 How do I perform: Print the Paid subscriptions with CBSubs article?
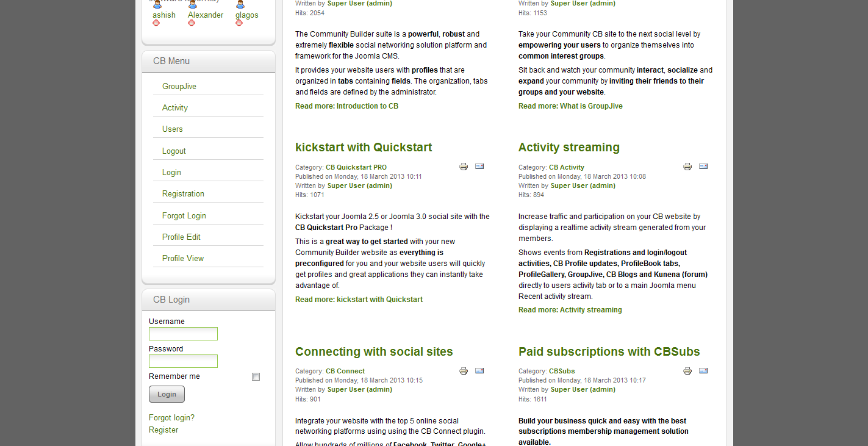coord(687,371)
